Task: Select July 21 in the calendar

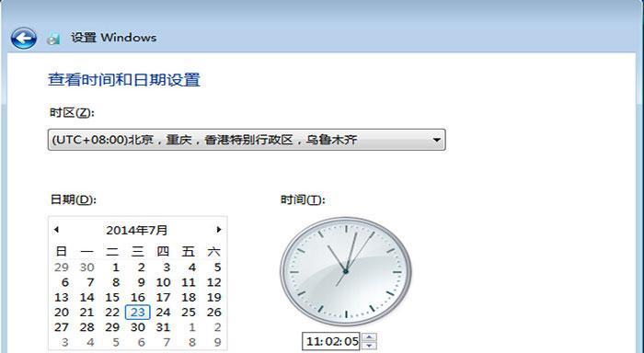Action: [x=87, y=313]
